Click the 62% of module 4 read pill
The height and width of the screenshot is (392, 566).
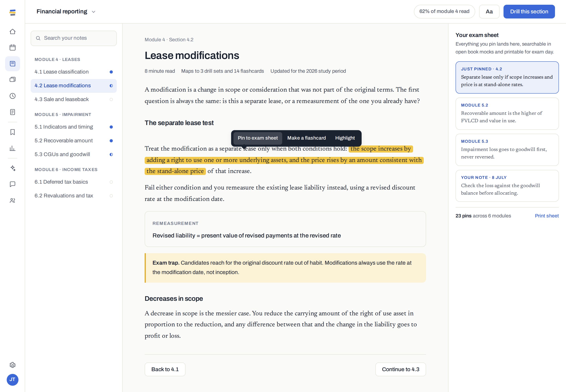tap(444, 12)
